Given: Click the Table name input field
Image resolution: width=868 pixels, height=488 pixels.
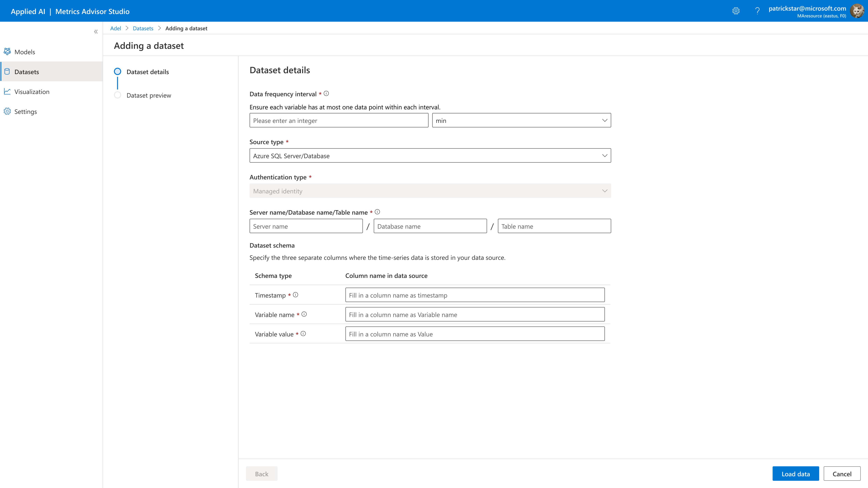Looking at the screenshot, I should [554, 226].
